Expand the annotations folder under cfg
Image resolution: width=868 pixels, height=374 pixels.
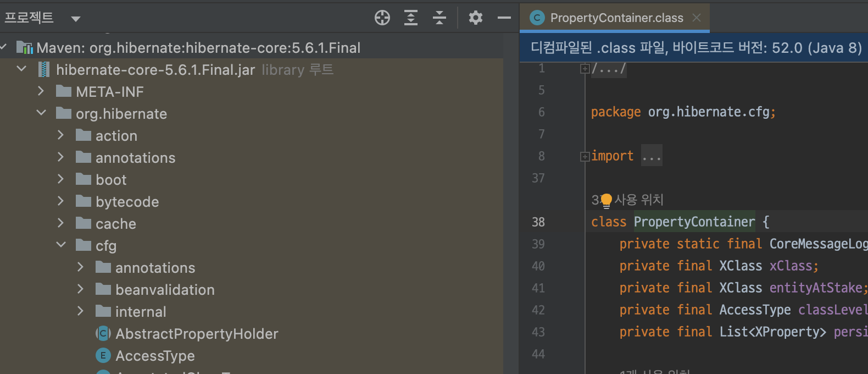(x=80, y=267)
